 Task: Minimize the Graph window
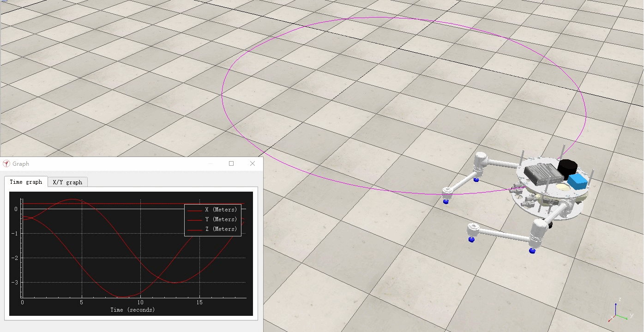pyautogui.click(x=211, y=163)
